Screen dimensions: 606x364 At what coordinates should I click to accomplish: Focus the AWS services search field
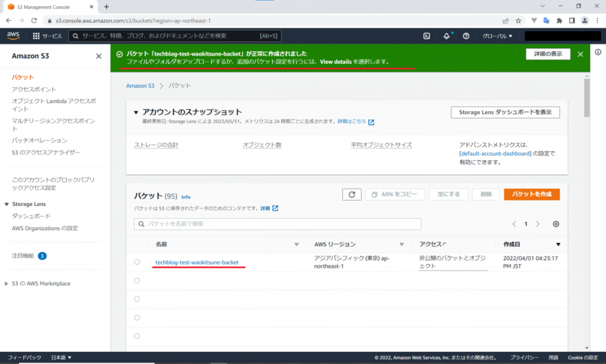175,36
